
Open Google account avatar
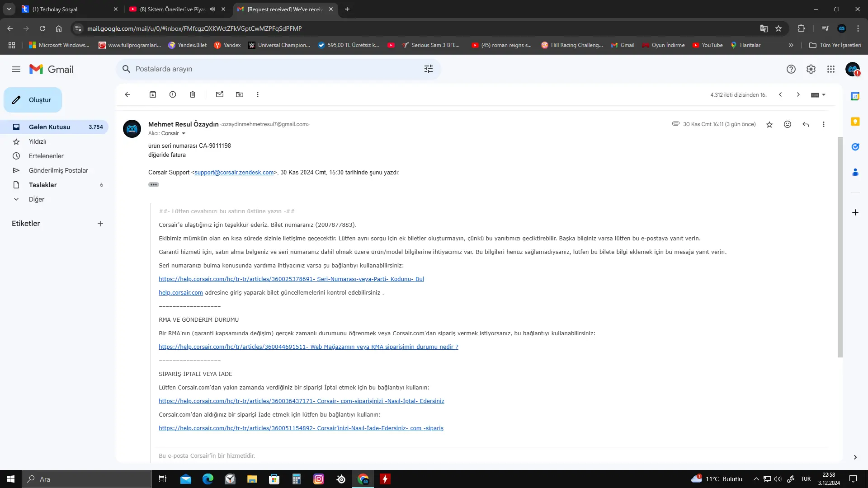(x=853, y=69)
